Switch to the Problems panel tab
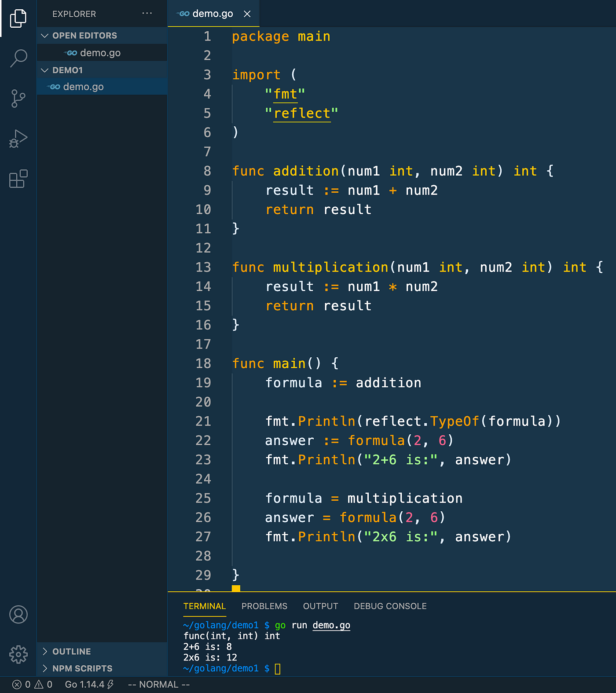616x693 pixels. 264,606
